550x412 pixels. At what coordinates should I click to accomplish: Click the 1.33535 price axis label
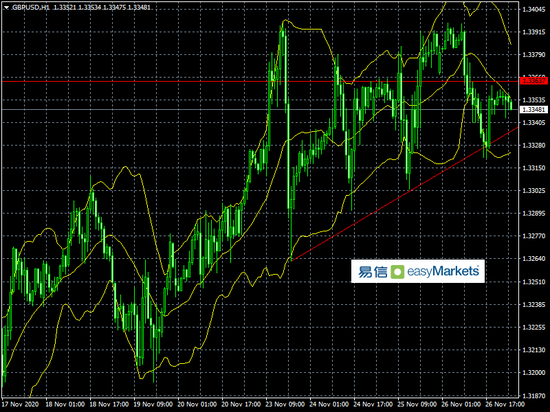point(534,100)
